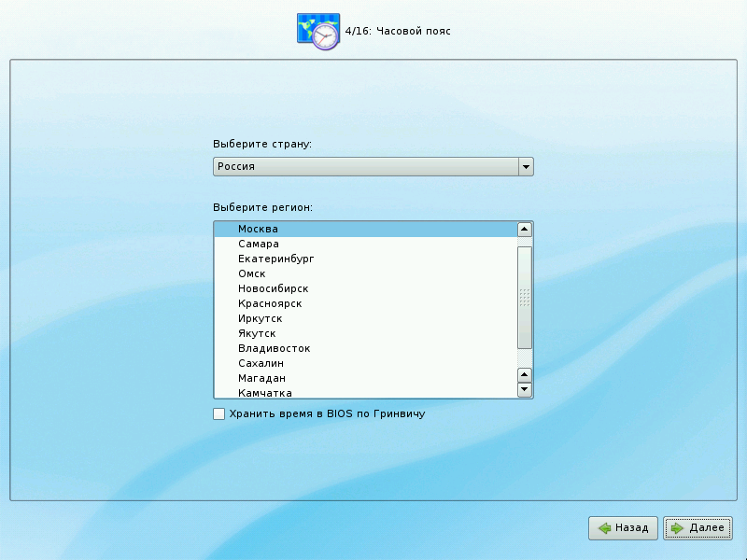Viewport: 747px width, 560px height.
Task: Pick Владивосток from the regions
Action: (274, 348)
